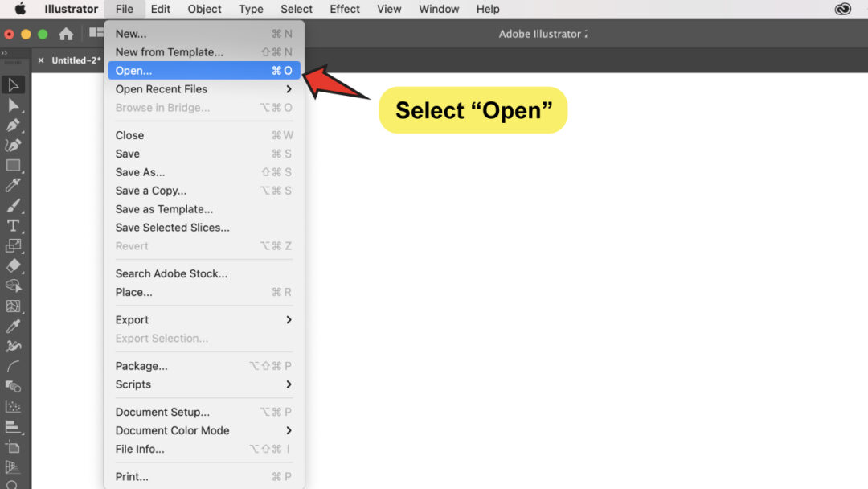
Task: Open the Edit menu
Action: [161, 9]
